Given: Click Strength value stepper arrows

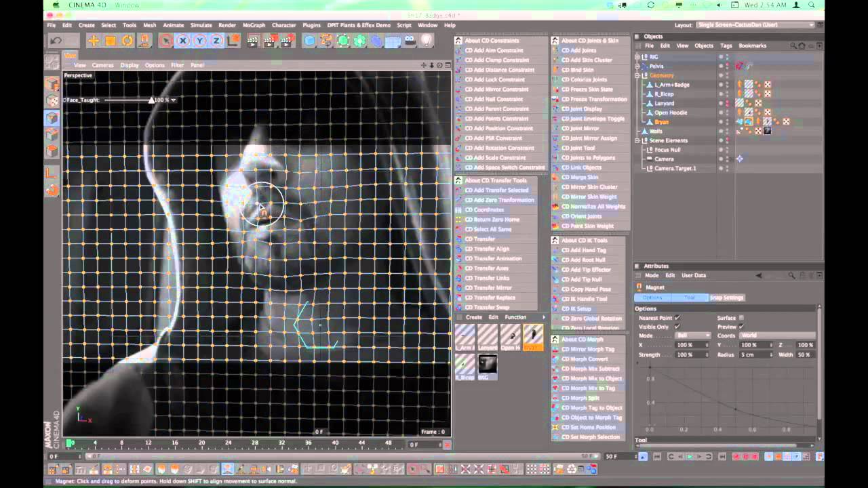Looking at the screenshot, I should (x=707, y=354).
